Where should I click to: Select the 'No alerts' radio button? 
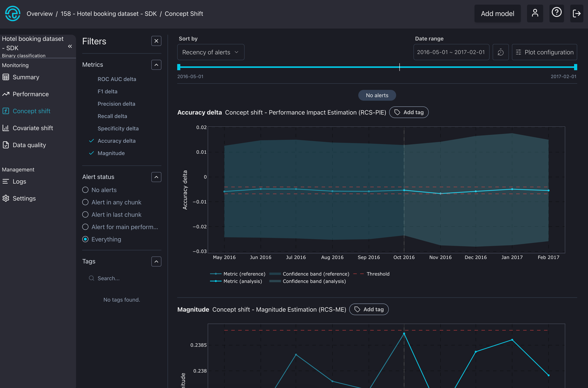(85, 190)
